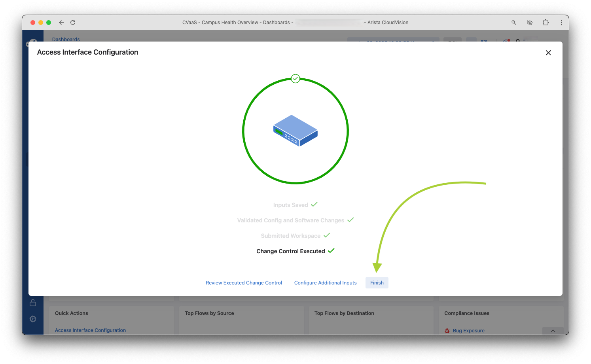
Task: Click Configure Additional Inputs link
Action: click(x=325, y=282)
